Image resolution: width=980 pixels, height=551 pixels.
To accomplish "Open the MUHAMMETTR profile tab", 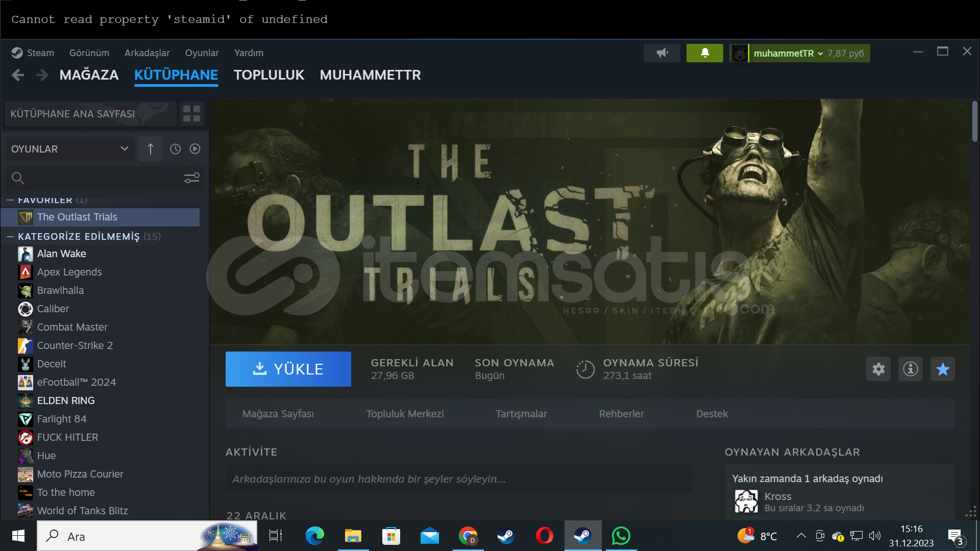I will click(x=370, y=75).
